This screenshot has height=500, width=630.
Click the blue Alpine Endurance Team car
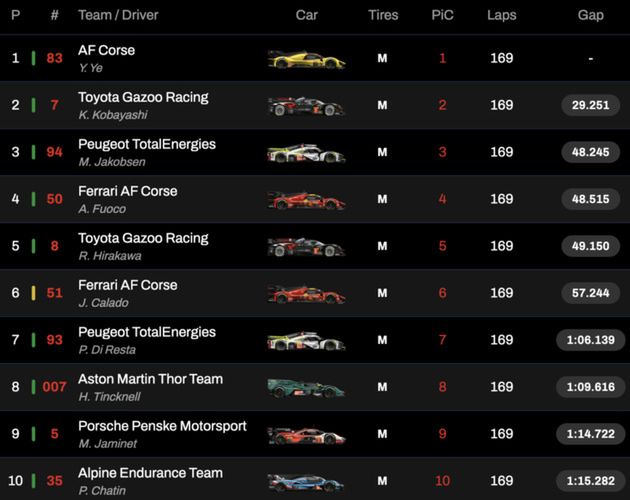click(x=306, y=482)
